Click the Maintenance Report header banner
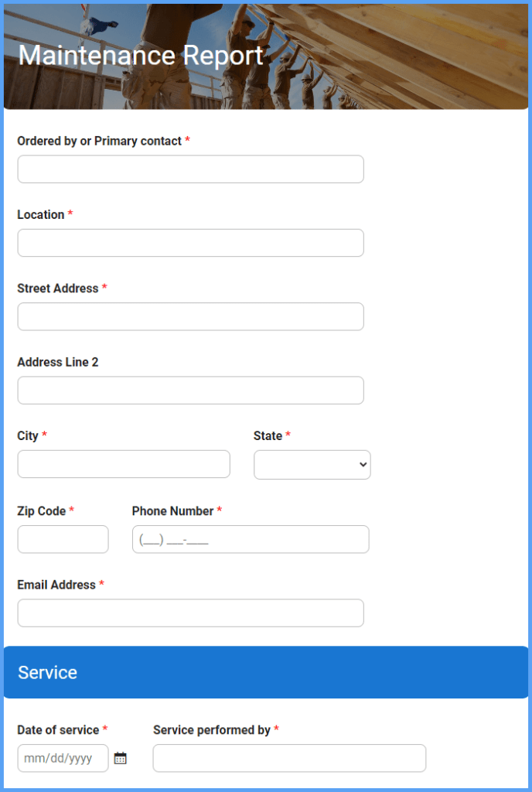The height and width of the screenshot is (792, 532). tap(142, 56)
